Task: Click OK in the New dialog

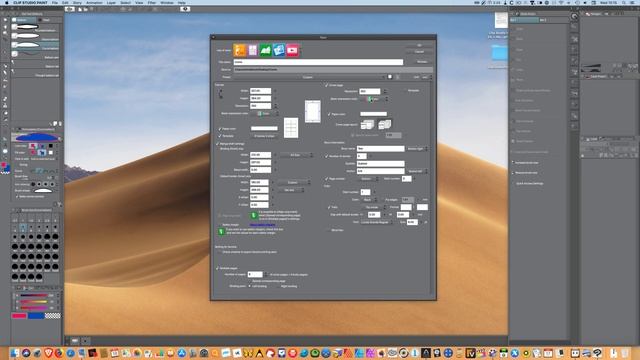Action: tap(419, 45)
